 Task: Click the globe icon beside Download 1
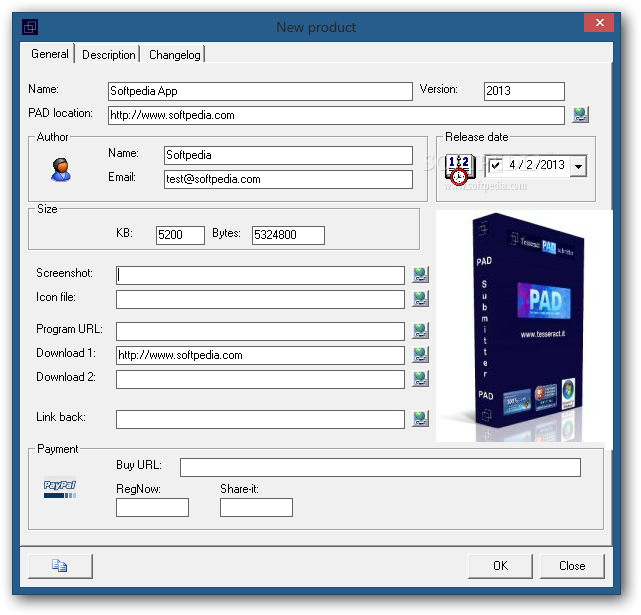click(x=420, y=355)
